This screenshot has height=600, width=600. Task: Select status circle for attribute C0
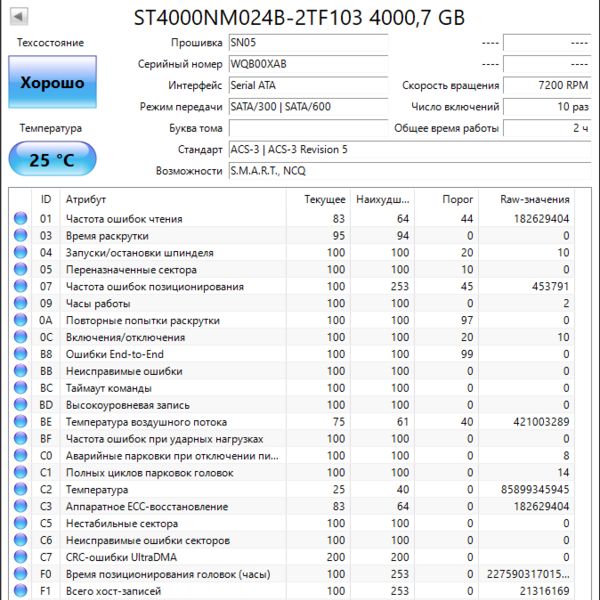[21, 455]
